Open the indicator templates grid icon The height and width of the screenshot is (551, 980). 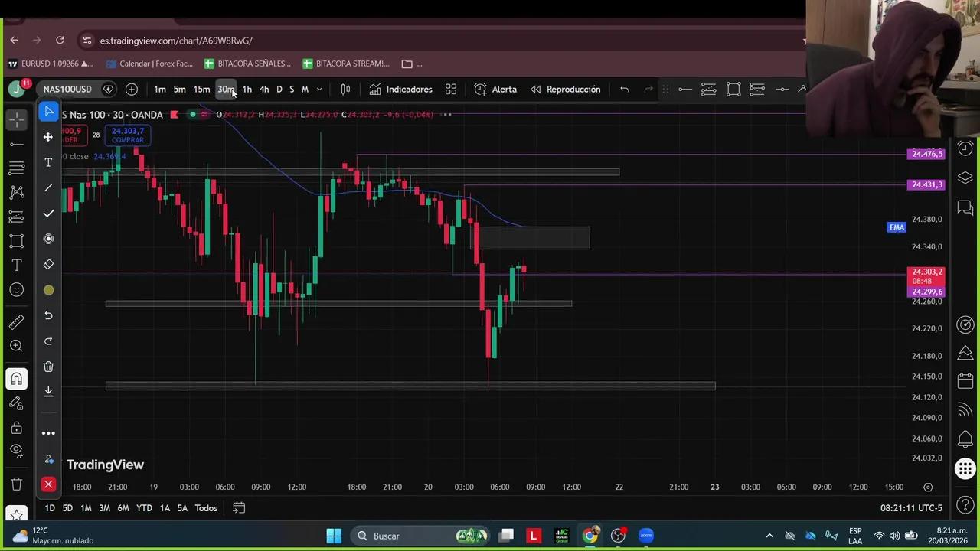(451, 90)
